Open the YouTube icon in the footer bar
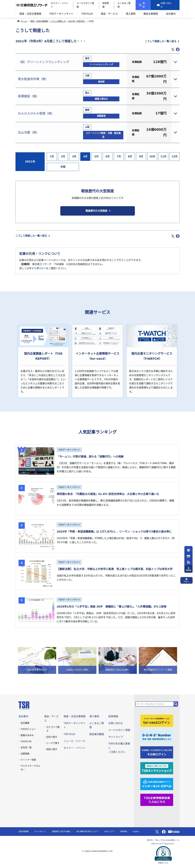Image resolution: width=195 pixels, height=868 pixels. (x=174, y=832)
